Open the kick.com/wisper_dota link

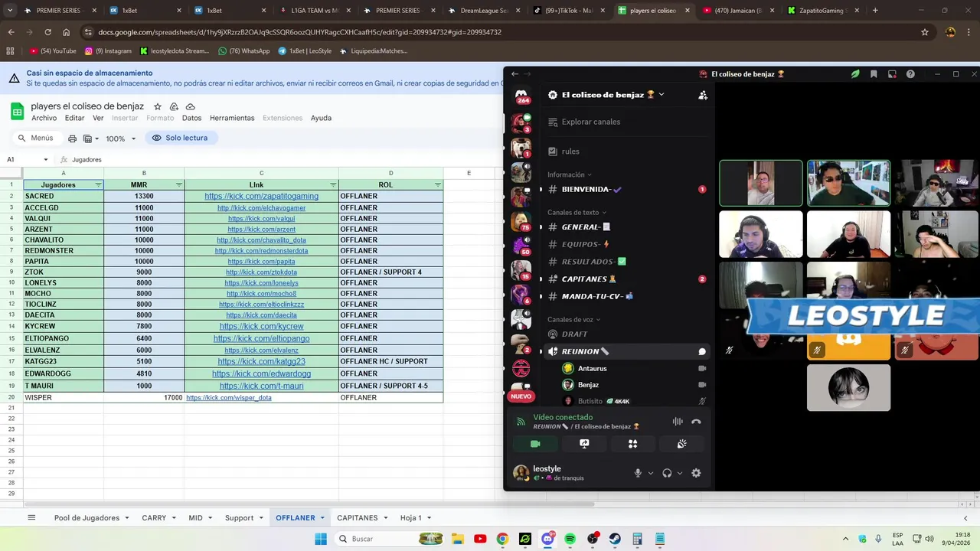[x=229, y=398]
